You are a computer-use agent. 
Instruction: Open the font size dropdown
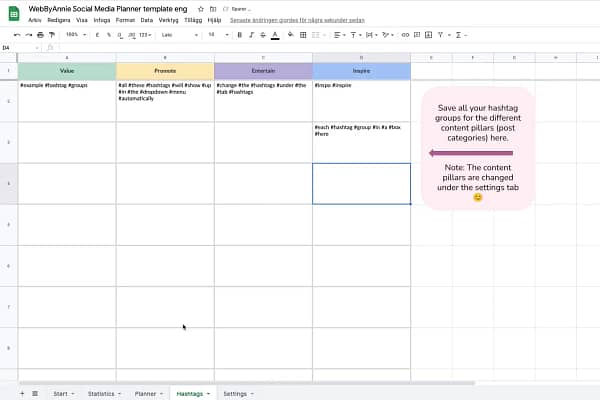218,35
